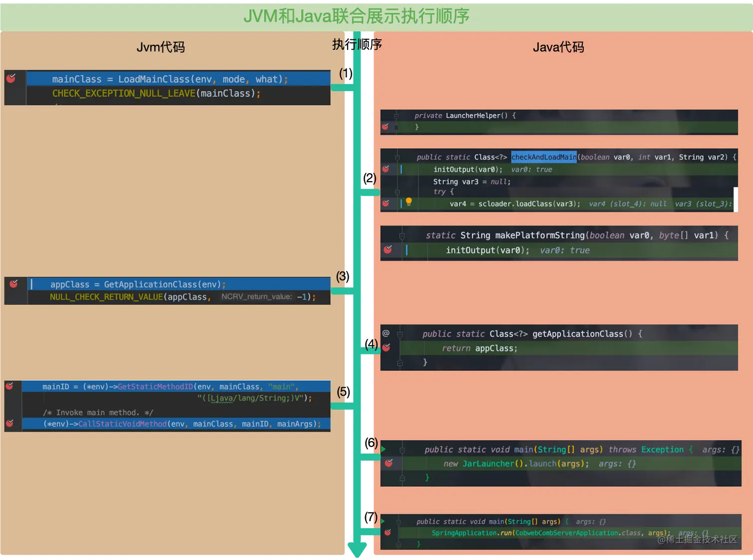
Task: Click CobwebCombServerApplication.class argument text
Action: [x=578, y=533]
